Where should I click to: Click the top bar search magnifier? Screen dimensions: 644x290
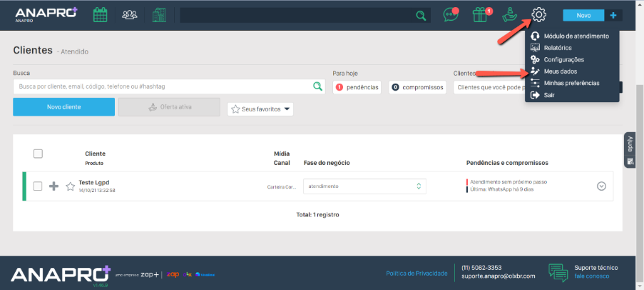pos(421,16)
